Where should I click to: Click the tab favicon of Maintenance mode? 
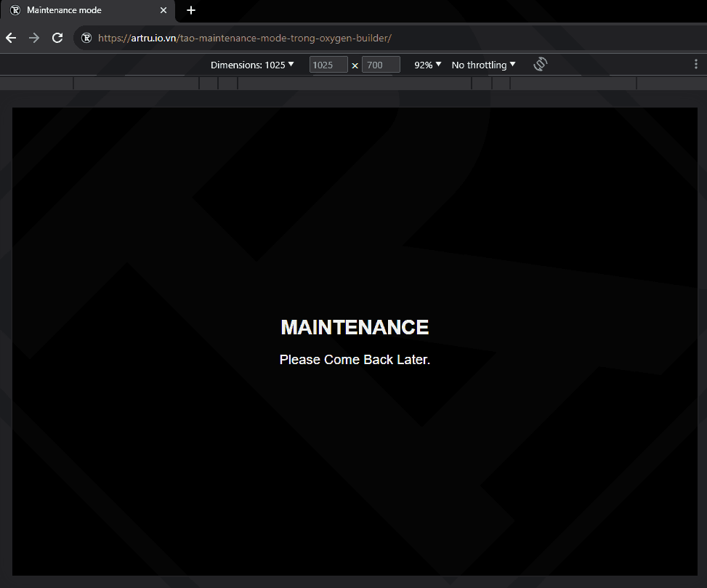tap(15, 10)
